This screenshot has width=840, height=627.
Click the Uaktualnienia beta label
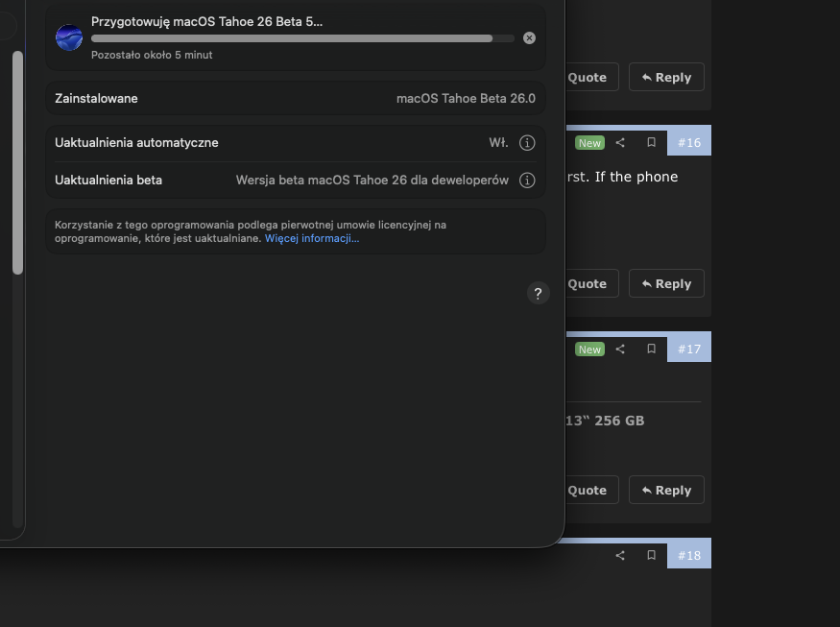click(x=108, y=181)
